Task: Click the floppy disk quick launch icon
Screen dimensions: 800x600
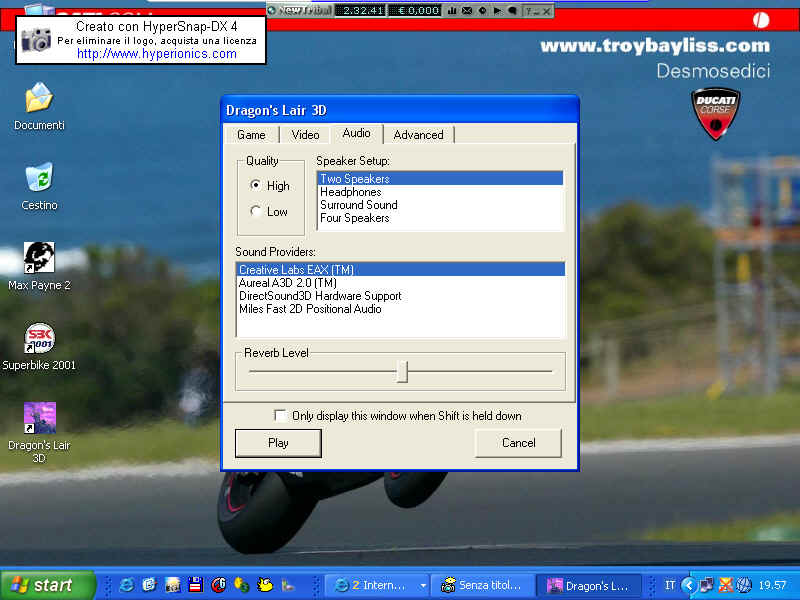Action: 195,585
